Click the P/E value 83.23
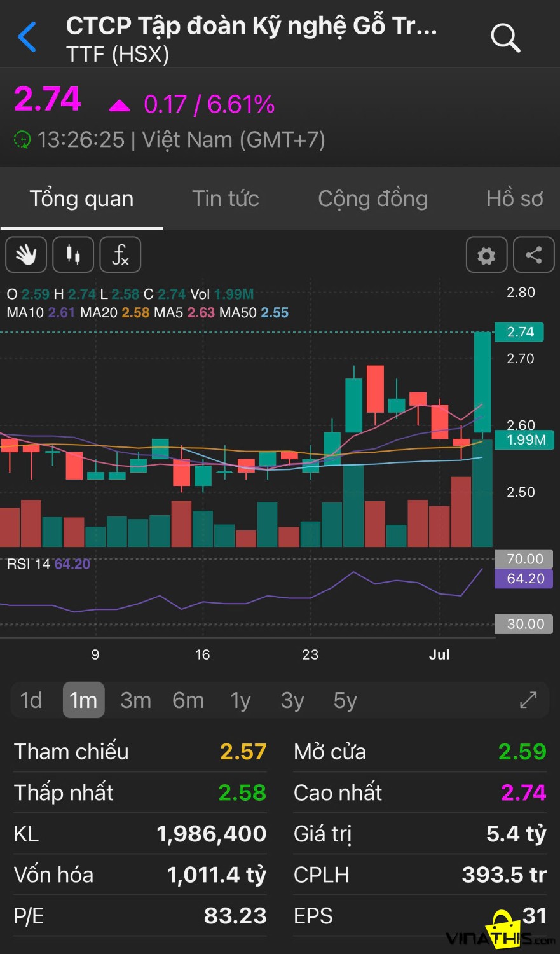This screenshot has height=954, width=560. (235, 916)
